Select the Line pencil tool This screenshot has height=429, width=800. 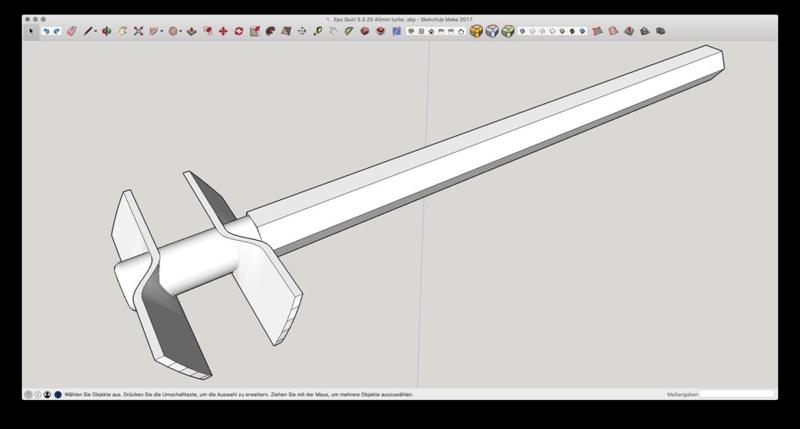pos(88,31)
